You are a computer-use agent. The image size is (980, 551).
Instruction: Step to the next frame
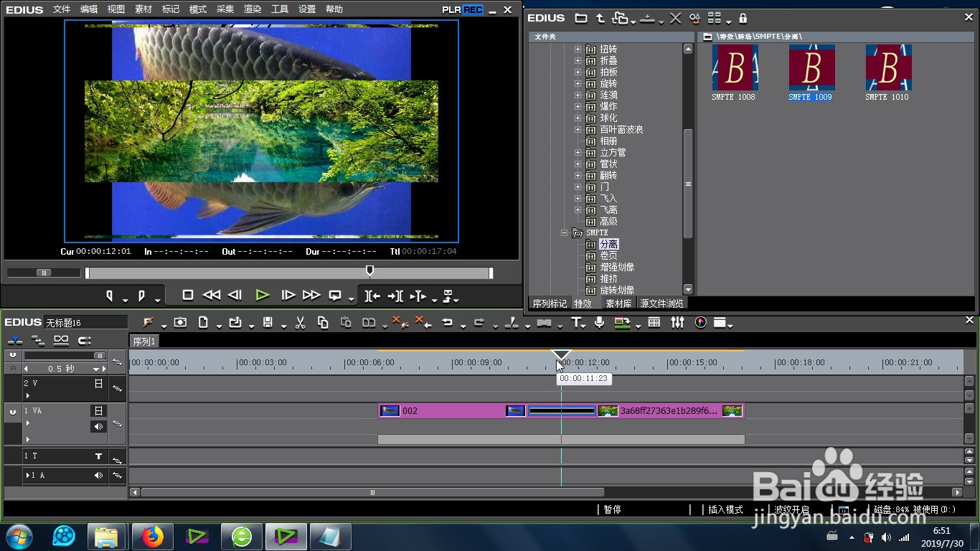click(288, 295)
